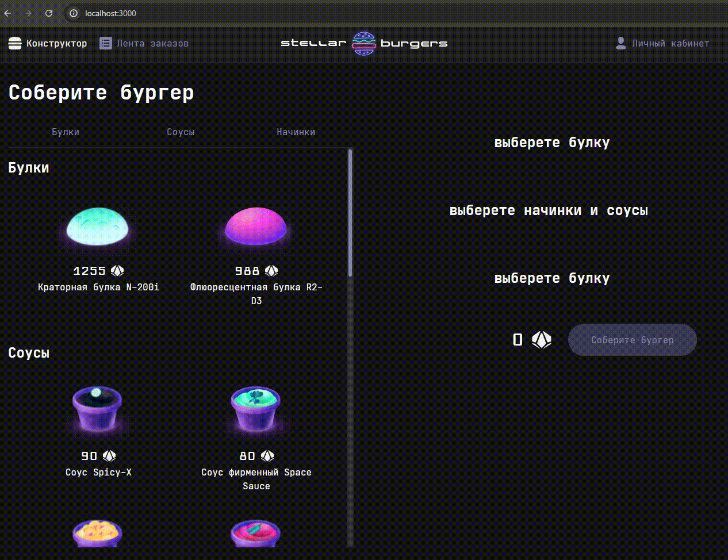Click the Соберите бургер order button

click(x=633, y=340)
